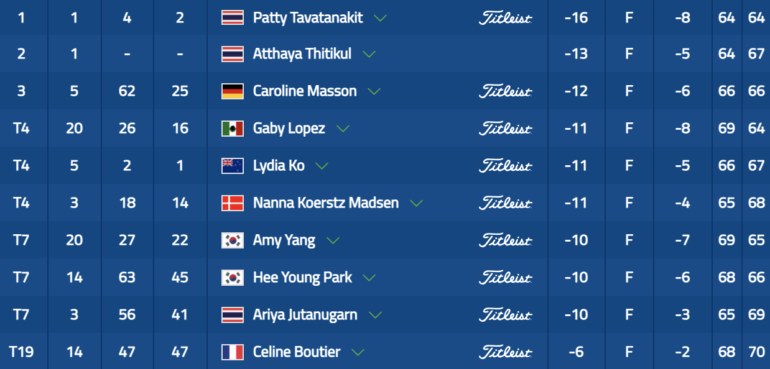This screenshot has height=369, width=770.
Task: Click Lydia Ko's T4 position cell
Action: coord(21,166)
